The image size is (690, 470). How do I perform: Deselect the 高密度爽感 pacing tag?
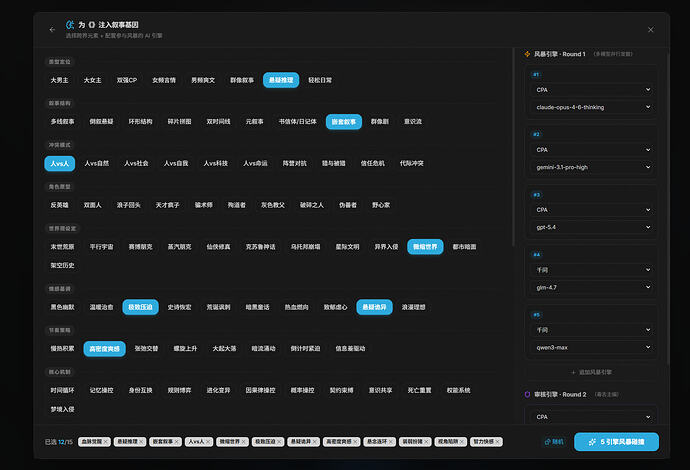[x=104, y=349]
